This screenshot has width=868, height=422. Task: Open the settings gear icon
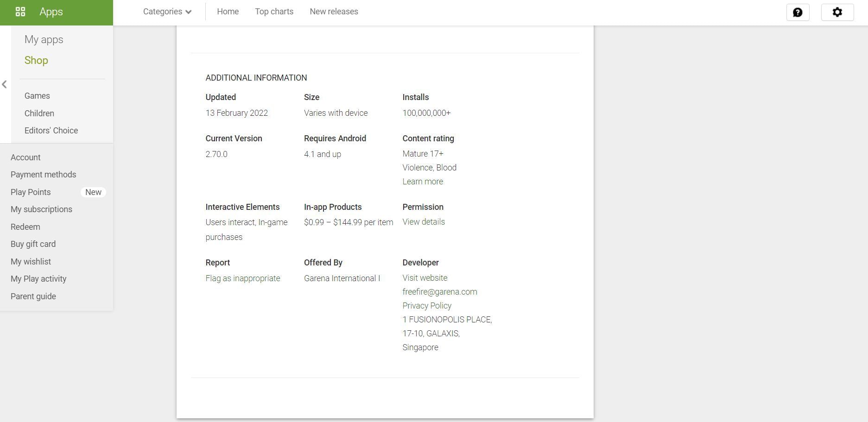pyautogui.click(x=837, y=13)
